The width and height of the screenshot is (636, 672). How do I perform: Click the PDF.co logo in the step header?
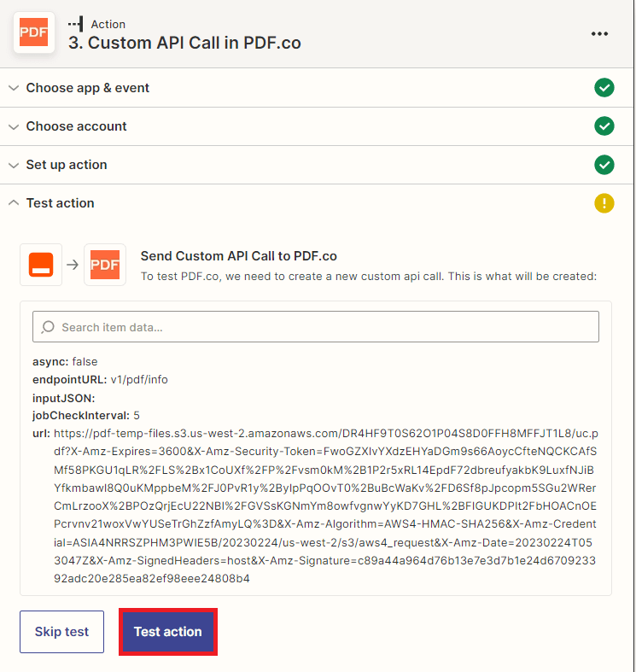[34, 33]
